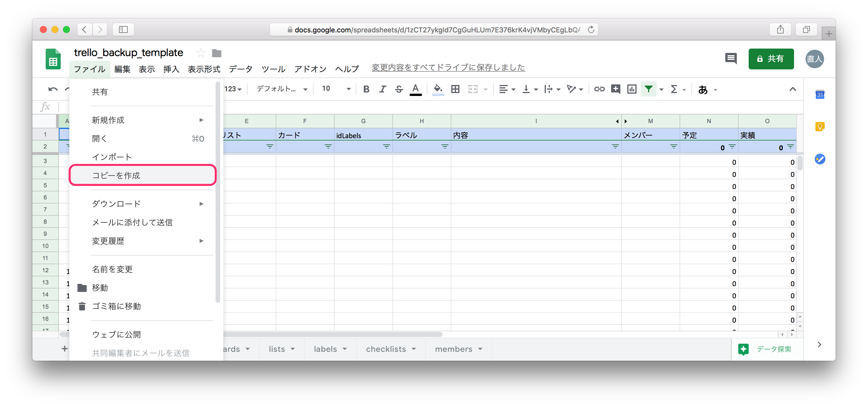Open the データ menu
Screen dimensions: 868x407
241,69
